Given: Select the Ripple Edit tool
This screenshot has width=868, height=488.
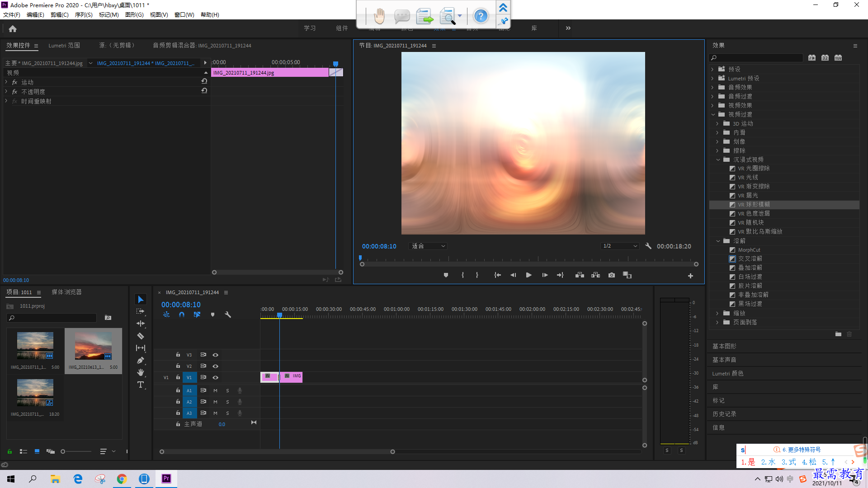Looking at the screenshot, I should (141, 324).
